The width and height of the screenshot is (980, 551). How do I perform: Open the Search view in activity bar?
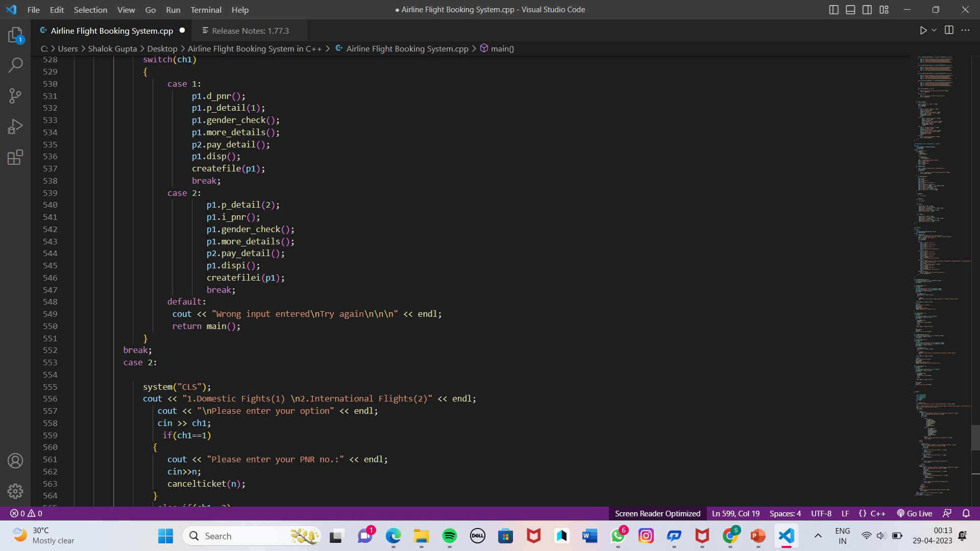point(15,65)
